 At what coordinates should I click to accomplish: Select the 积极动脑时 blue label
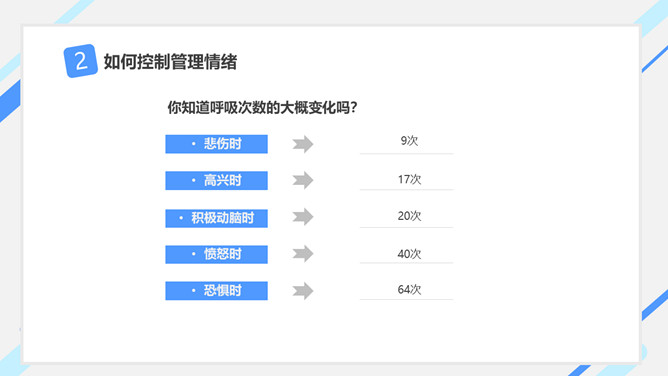[216, 218]
